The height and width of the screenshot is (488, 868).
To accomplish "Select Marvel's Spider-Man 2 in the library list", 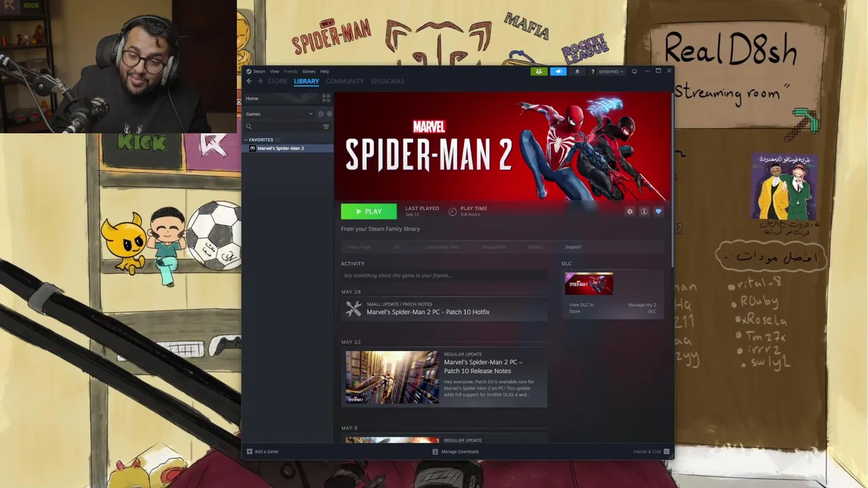I will point(288,148).
